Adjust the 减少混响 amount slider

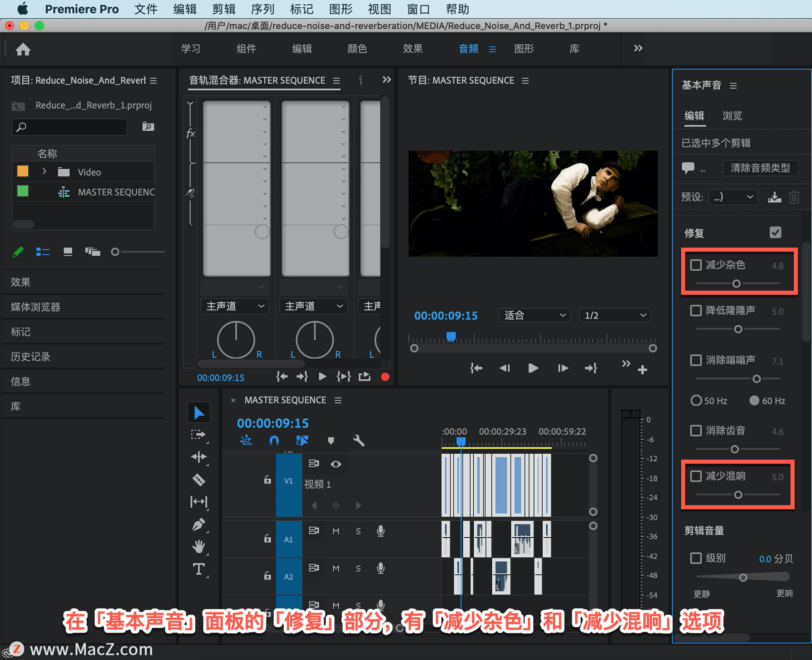[738, 494]
